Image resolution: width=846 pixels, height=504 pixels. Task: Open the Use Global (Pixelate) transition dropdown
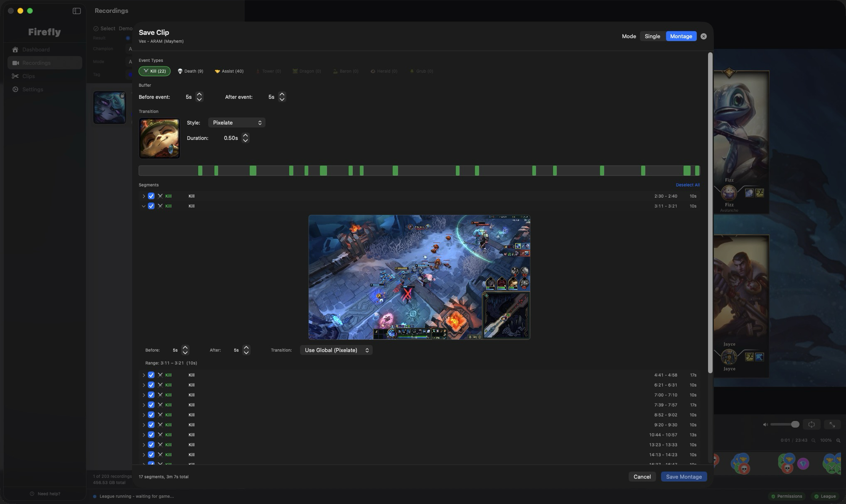click(336, 350)
